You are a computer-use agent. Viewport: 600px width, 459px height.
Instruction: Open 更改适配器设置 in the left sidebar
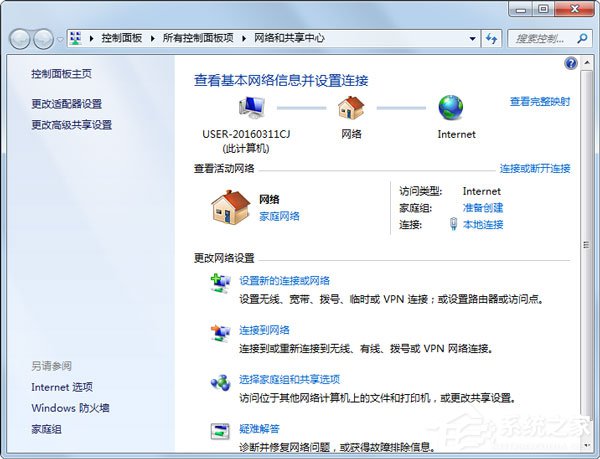(x=66, y=104)
